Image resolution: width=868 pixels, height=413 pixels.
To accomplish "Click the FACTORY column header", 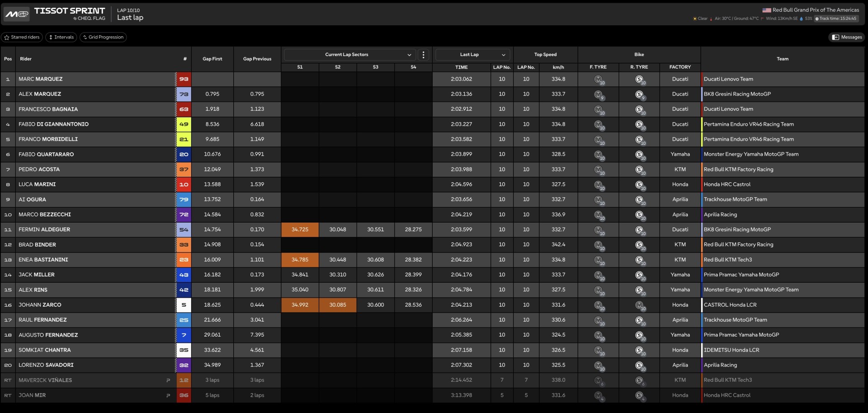I will coord(680,67).
